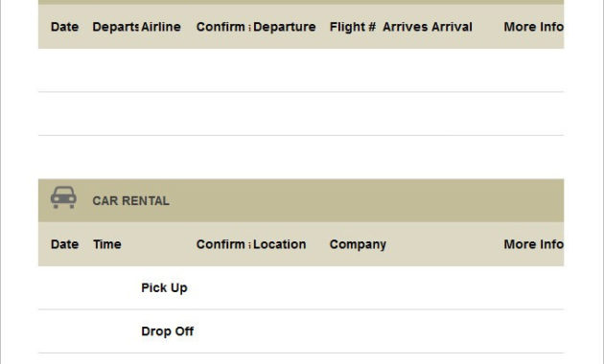Click the car rental icon
The height and width of the screenshot is (364, 604).
pos(63,197)
